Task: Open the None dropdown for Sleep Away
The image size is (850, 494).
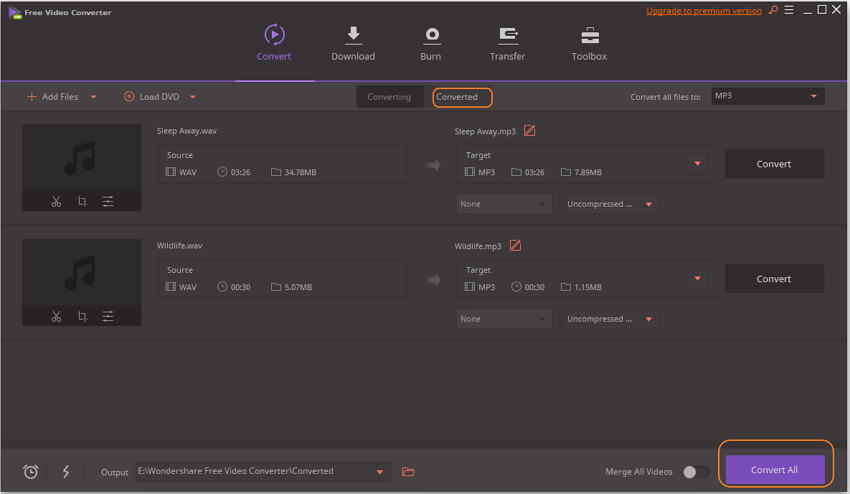Action: pyautogui.click(x=504, y=204)
